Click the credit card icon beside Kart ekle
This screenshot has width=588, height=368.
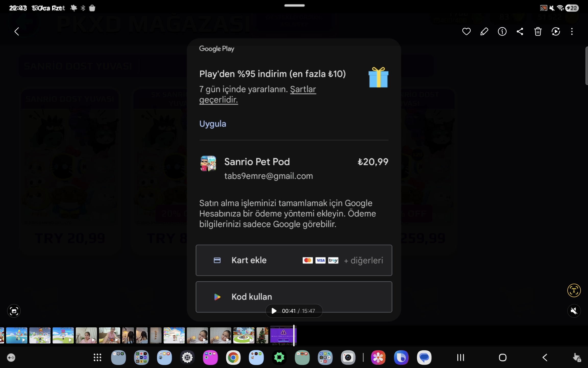point(217,260)
